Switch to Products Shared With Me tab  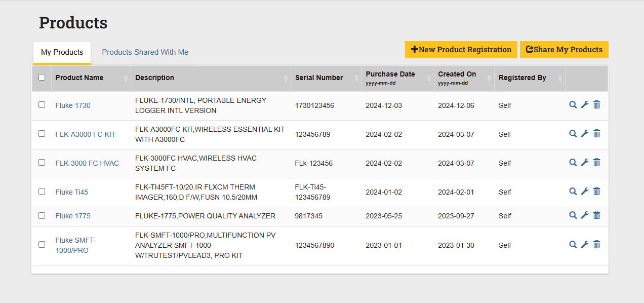(145, 52)
